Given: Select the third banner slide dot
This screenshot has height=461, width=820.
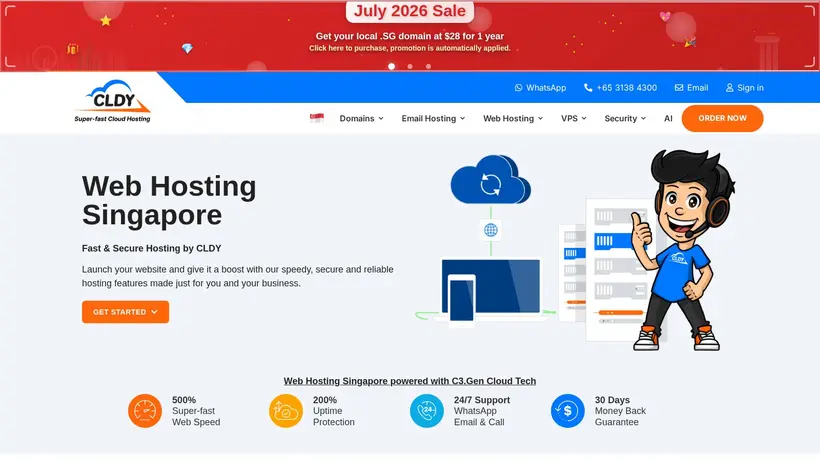Looking at the screenshot, I should (428, 66).
